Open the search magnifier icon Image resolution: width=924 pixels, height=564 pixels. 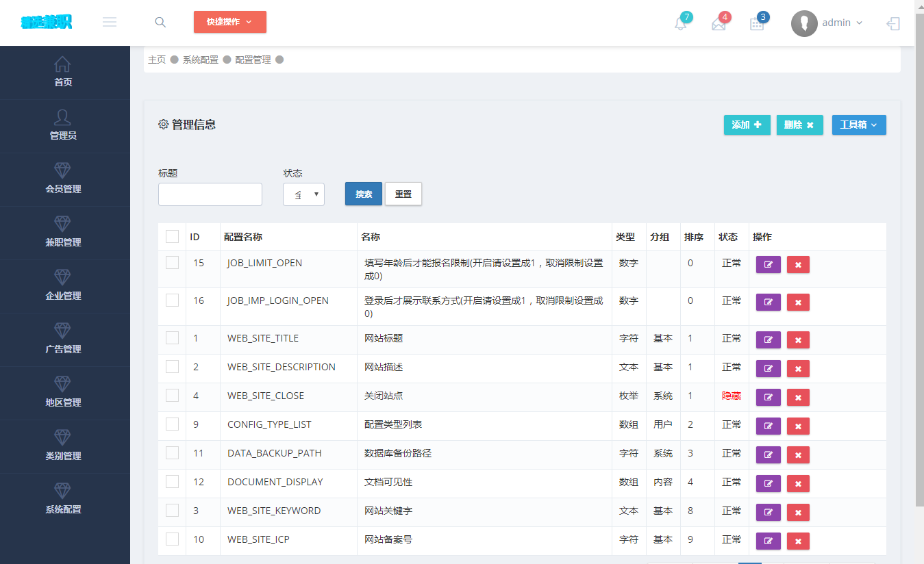click(160, 22)
